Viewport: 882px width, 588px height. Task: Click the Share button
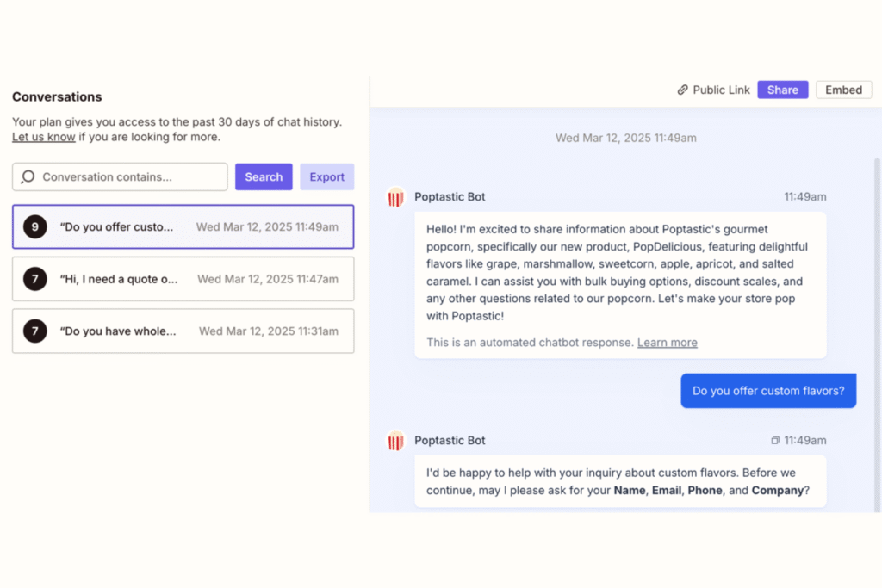pyautogui.click(x=782, y=90)
